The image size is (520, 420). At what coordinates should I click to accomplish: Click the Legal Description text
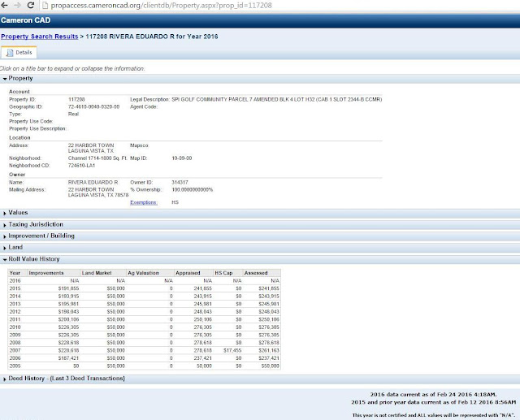click(277, 99)
